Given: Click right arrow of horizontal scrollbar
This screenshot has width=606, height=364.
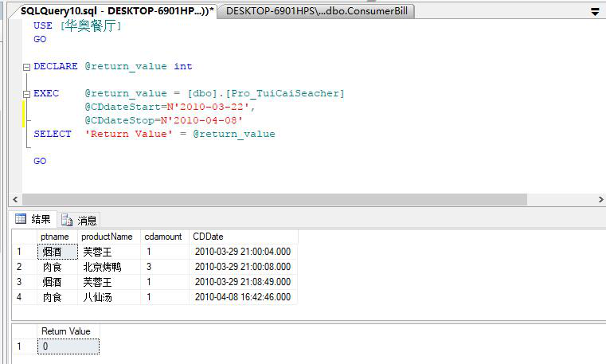Looking at the screenshot, I should (x=600, y=199).
